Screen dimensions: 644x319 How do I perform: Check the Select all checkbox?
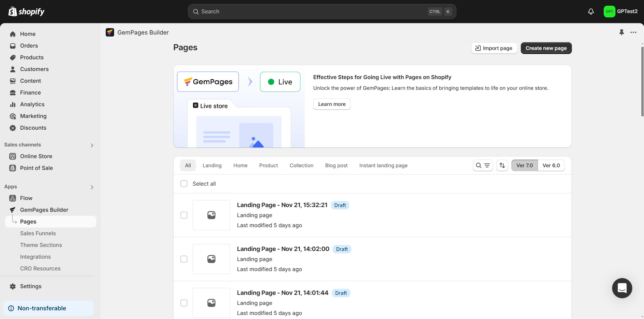[x=184, y=183]
